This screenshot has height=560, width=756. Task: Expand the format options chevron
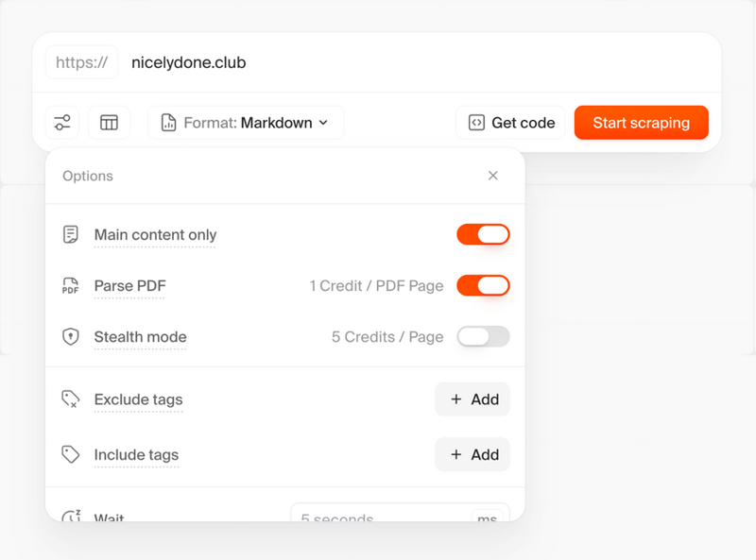[x=324, y=123]
